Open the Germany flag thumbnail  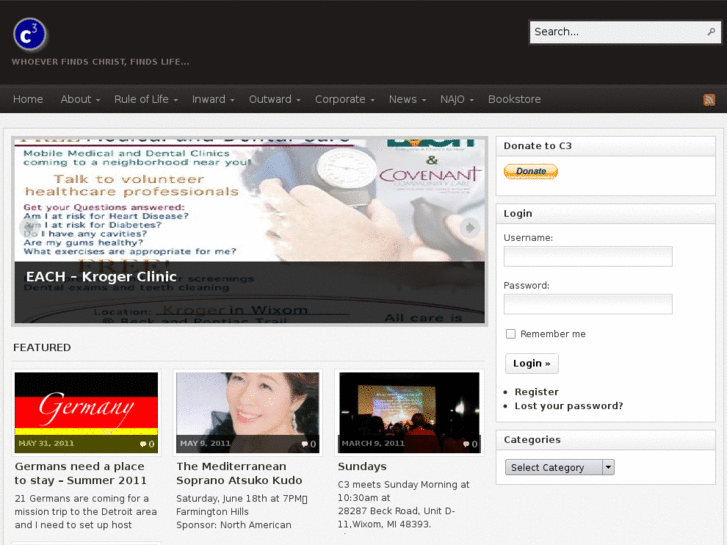pyautogui.click(x=86, y=412)
